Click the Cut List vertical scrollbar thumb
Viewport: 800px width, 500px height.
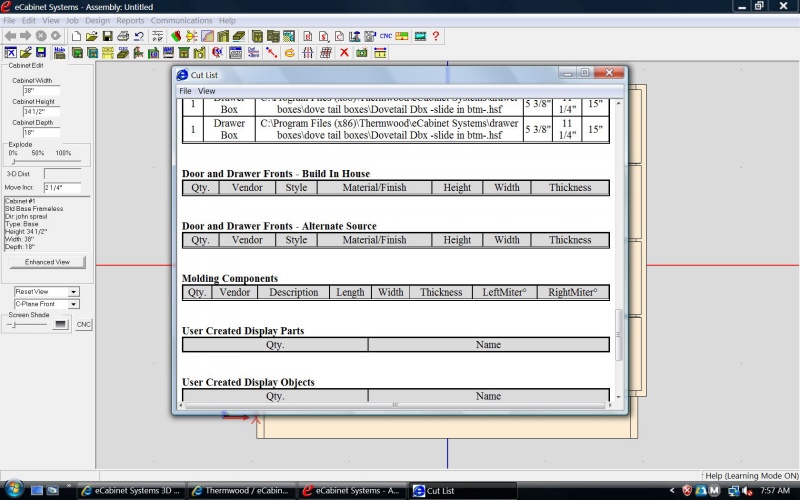[x=619, y=335]
